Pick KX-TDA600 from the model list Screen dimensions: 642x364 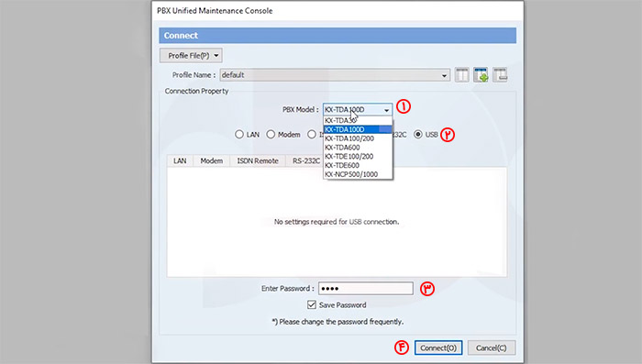point(358,148)
